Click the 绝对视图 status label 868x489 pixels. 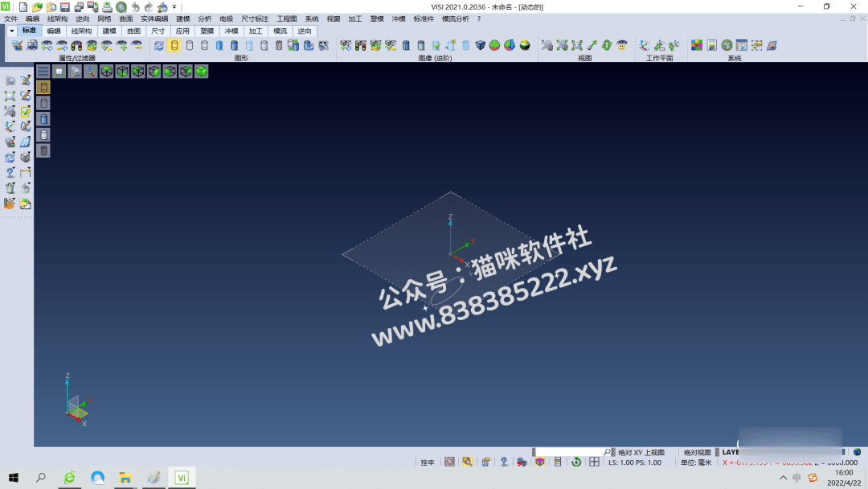coord(698,453)
